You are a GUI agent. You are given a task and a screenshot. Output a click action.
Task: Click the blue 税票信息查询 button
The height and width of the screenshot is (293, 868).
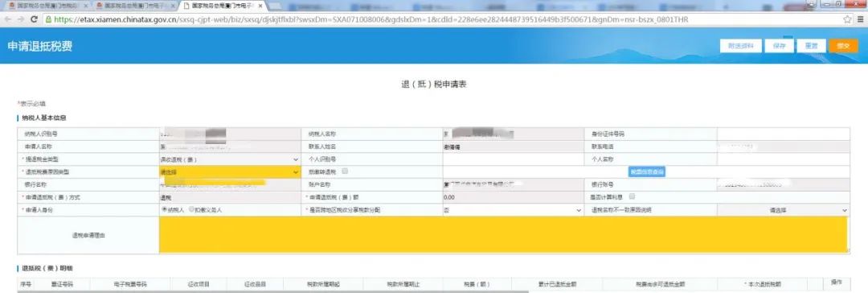(646, 172)
